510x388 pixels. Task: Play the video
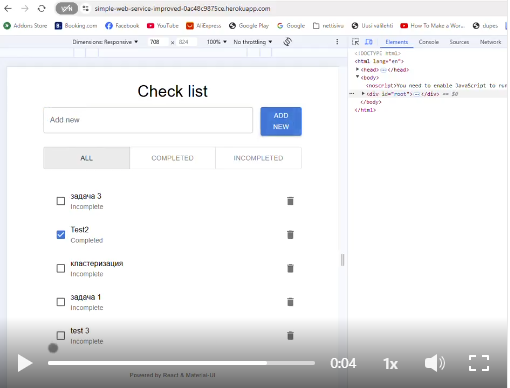[x=25, y=363]
